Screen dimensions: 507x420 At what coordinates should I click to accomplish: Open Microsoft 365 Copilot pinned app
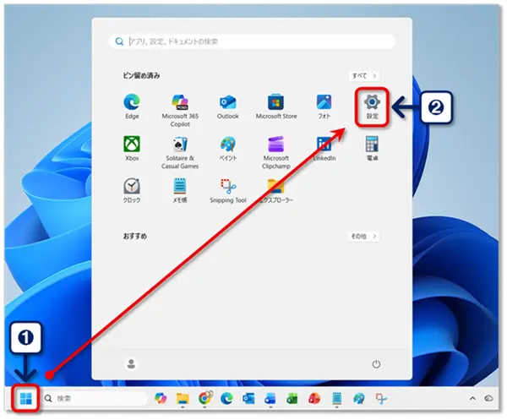tap(179, 106)
